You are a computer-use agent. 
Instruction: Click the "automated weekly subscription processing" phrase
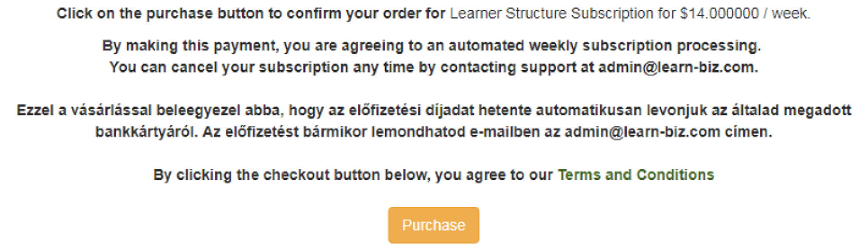604,46
